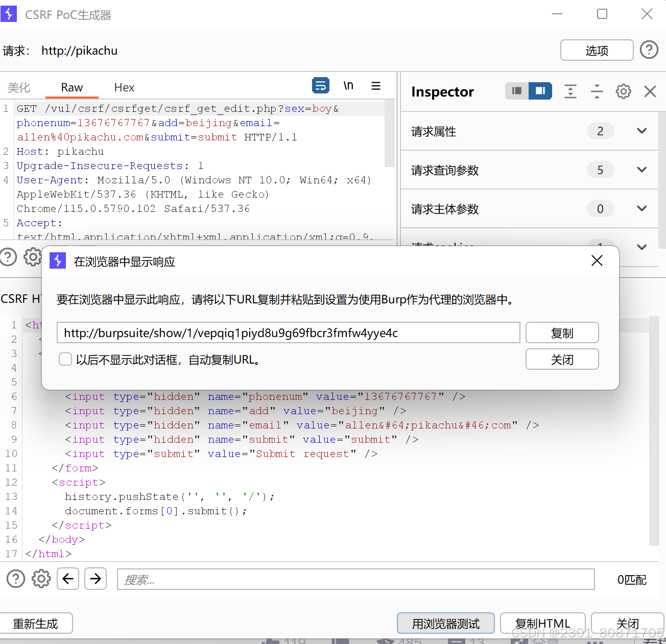Open help icon beside bottom search bar

tap(16, 579)
